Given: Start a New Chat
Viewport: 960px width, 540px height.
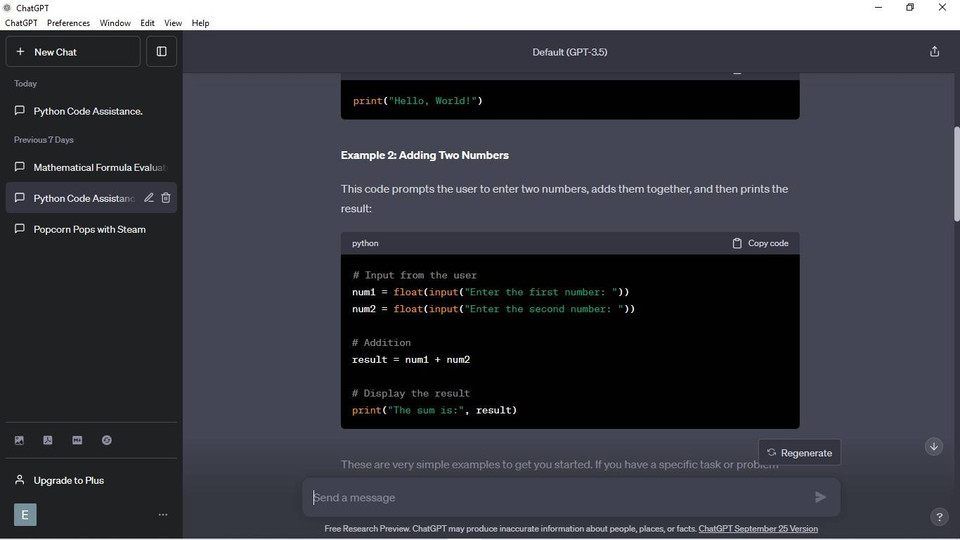Looking at the screenshot, I should [x=73, y=52].
